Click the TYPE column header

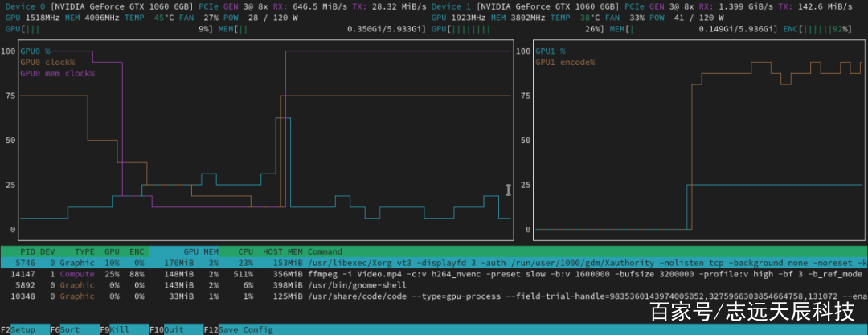(x=84, y=251)
